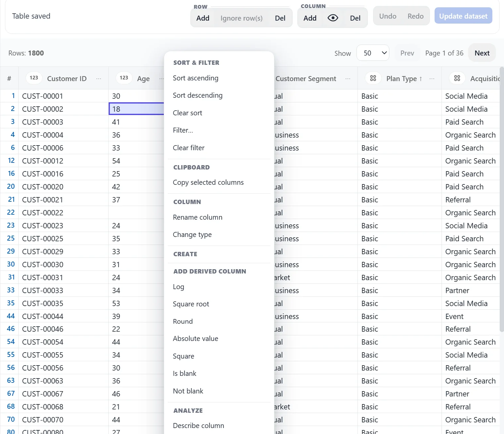Select the Age cell containing 18
Viewport: 504px width, 434px height.
137,109
